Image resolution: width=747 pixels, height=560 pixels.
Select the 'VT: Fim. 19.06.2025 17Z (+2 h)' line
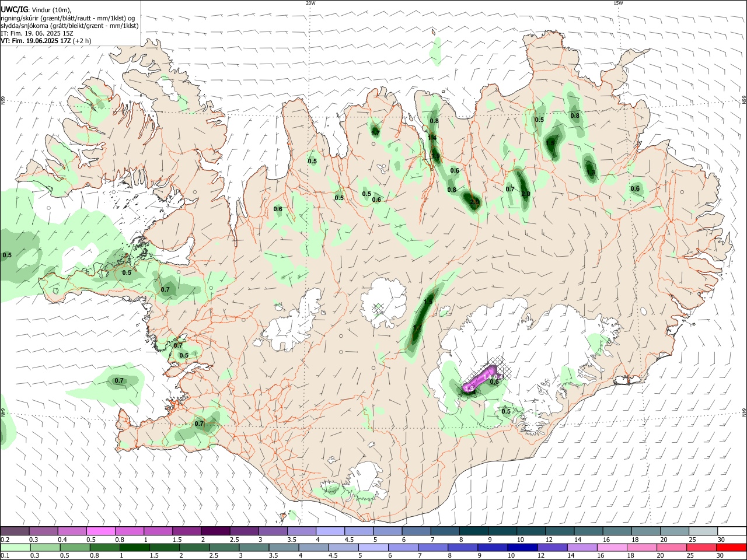click(46, 41)
